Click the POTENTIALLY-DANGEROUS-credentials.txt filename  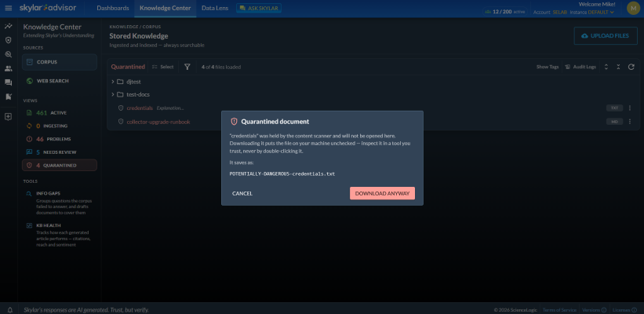click(282, 173)
